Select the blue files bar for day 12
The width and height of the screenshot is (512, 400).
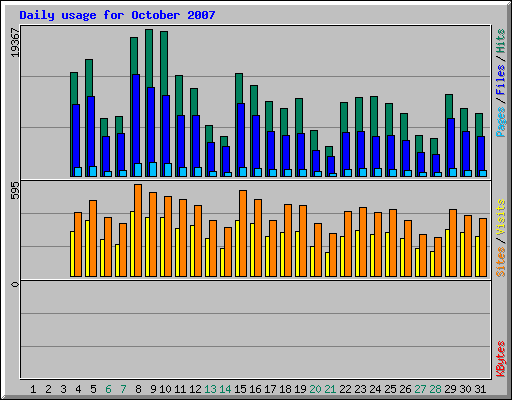[x=196, y=141]
